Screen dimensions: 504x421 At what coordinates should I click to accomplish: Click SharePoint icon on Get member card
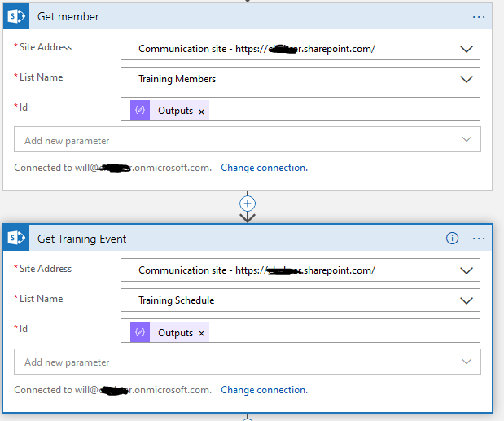coord(17,16)
